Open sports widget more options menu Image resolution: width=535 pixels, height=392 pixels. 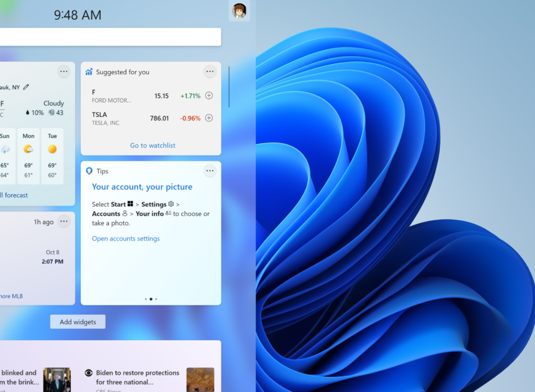coord(64,222)
